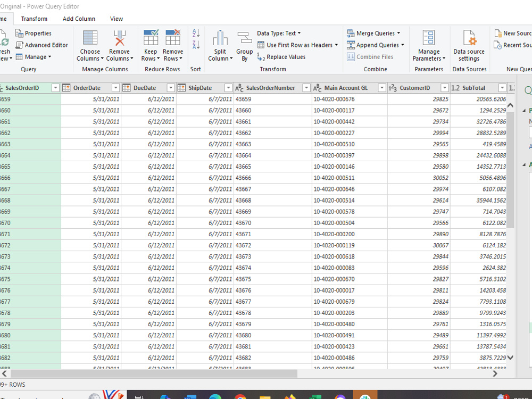
Task: Open the SalesOrderID column filter dropdown
Action: coord(55,88)
